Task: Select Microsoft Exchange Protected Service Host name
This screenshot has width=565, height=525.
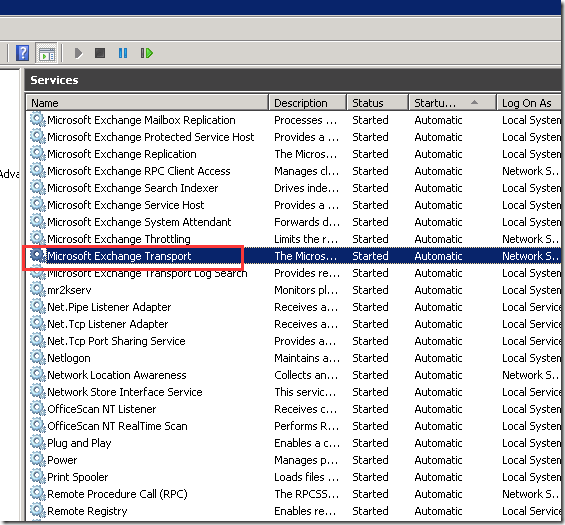Action: pos(151,137)
